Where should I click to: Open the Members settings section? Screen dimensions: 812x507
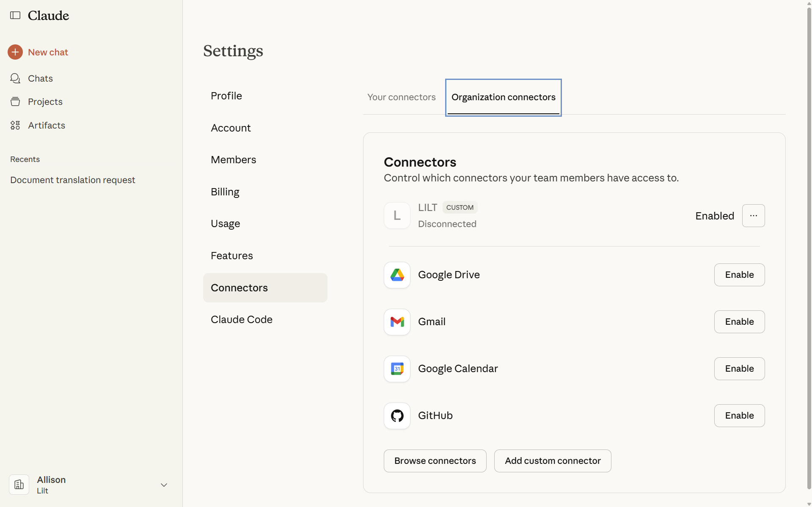tap(233, 160)
